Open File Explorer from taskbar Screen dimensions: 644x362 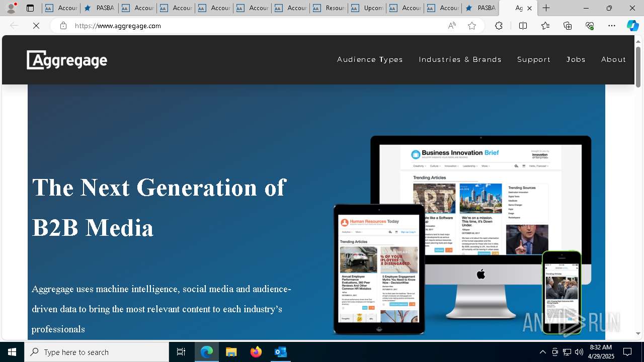(231, 352)
